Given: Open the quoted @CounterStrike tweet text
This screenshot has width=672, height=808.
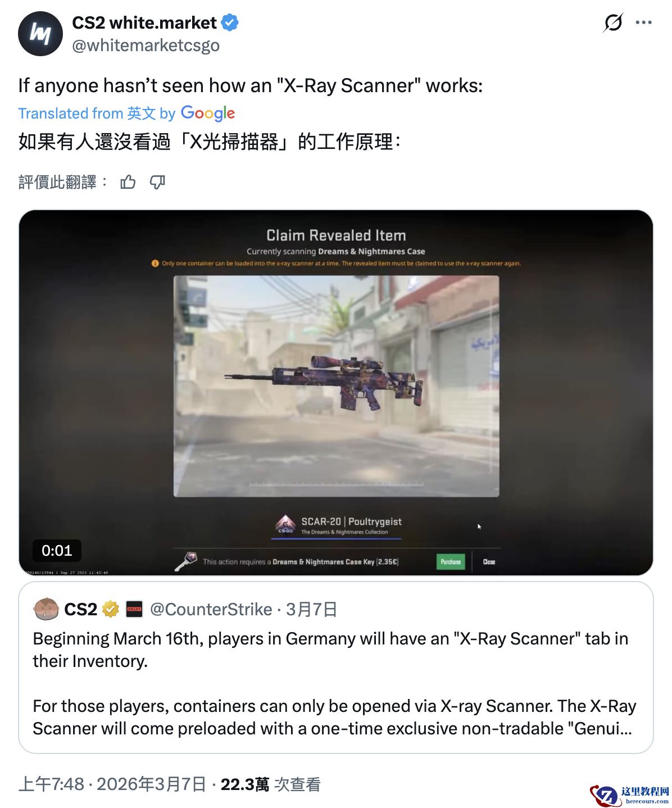Looking at the screenshot, I should coord(334,683).
